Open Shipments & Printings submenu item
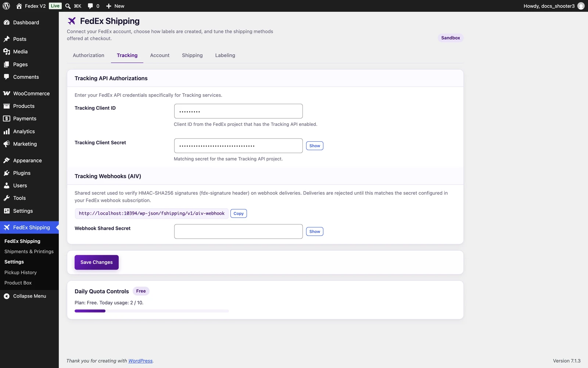The width and height of the screenshot is (588, 368). coord(29,252)
